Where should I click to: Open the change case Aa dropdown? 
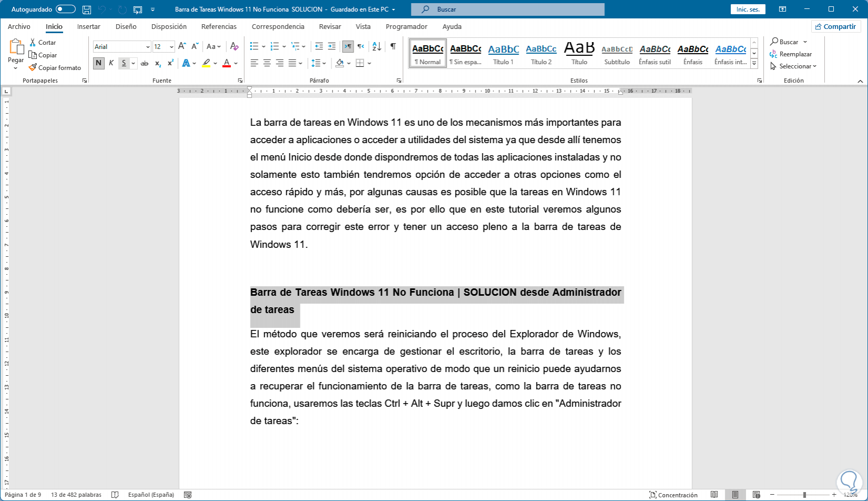point(214,46)
